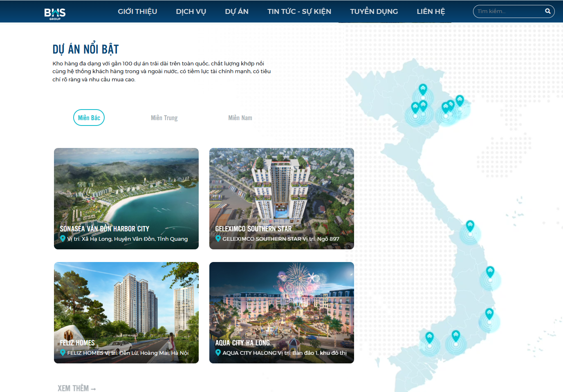Click location pin icon on Feliz Homes card

pyautogui.click(x=63, y=352)
